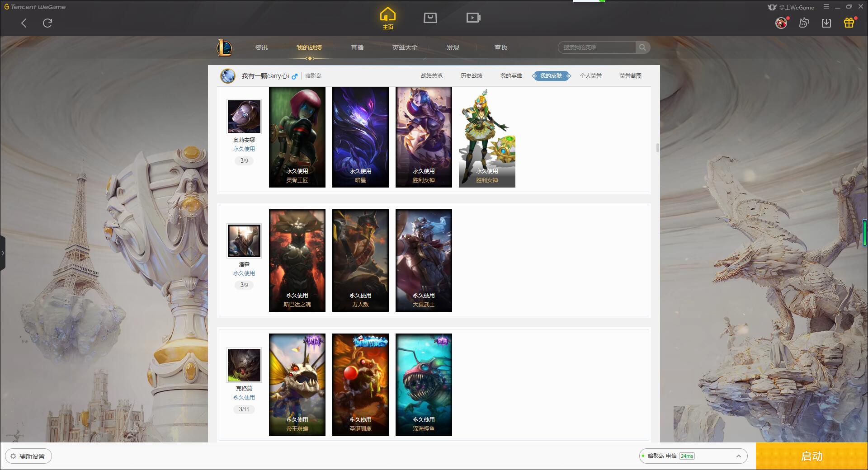Switch to 历史战绩 sub-tab
The width and height of the screenshot is (868, 470).
(472, 76)
